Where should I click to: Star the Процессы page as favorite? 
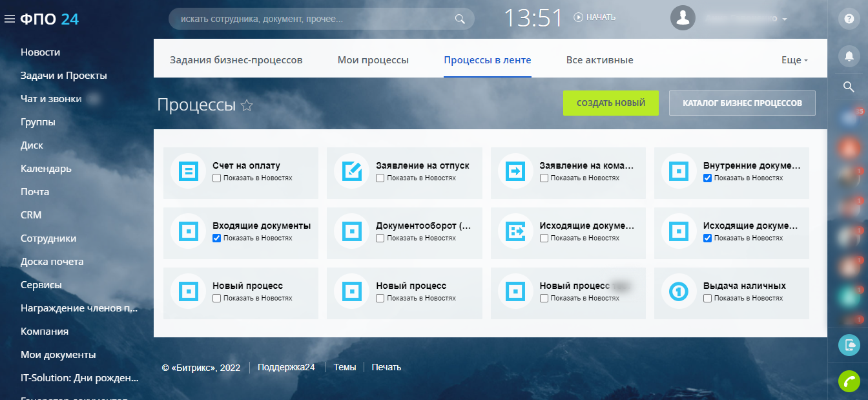point(246,105)
